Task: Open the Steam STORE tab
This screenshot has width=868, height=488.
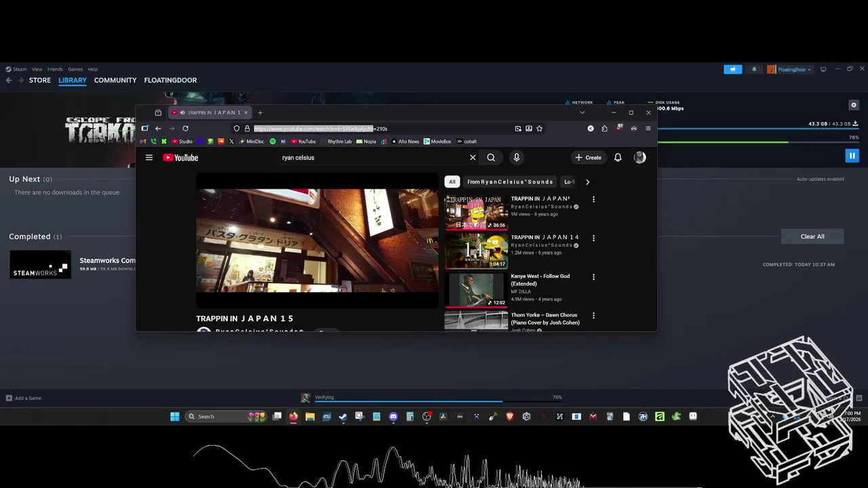Action: 40,80
